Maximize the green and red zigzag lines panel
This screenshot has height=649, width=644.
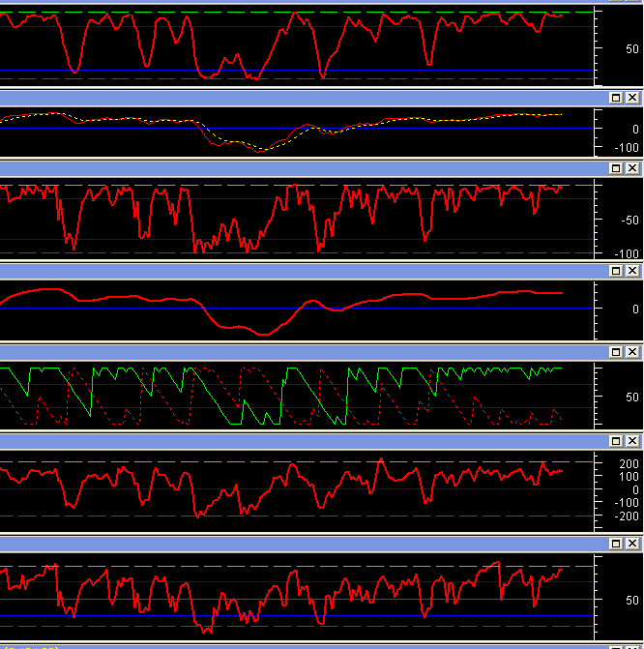point(616,352)
